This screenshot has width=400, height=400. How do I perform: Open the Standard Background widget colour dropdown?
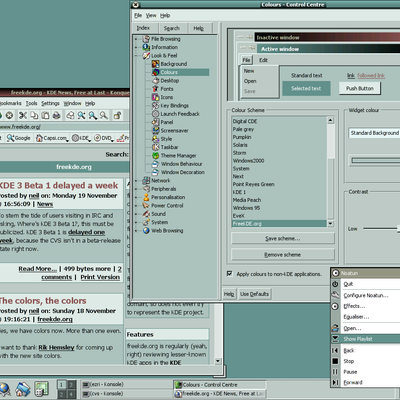click(x=374, y=133)
